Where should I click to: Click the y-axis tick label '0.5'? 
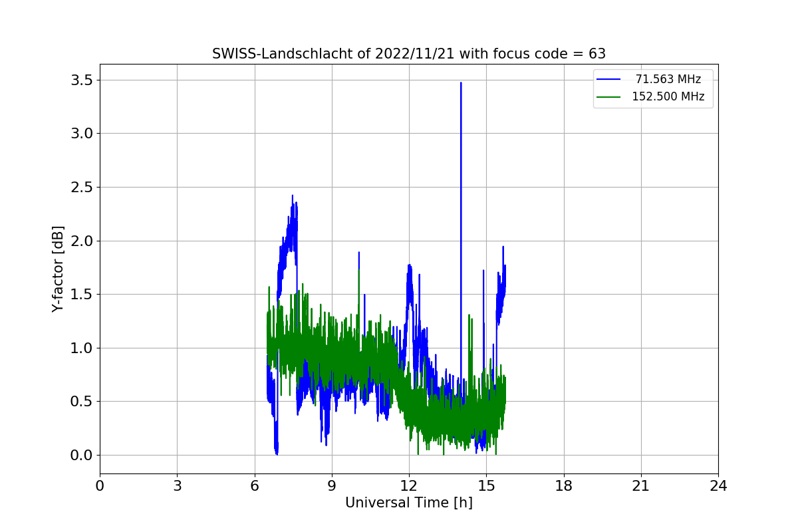[x=82, y=402]
